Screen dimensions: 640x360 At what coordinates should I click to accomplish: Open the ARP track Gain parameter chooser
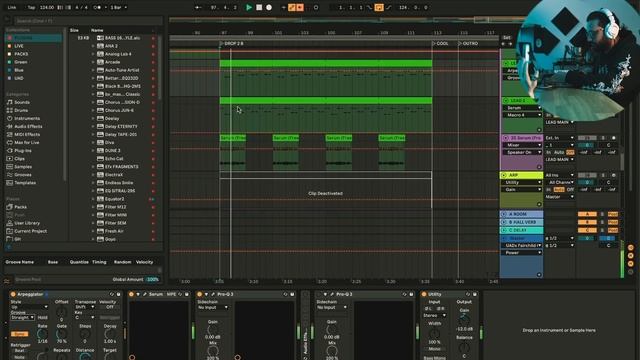(522, 190)
